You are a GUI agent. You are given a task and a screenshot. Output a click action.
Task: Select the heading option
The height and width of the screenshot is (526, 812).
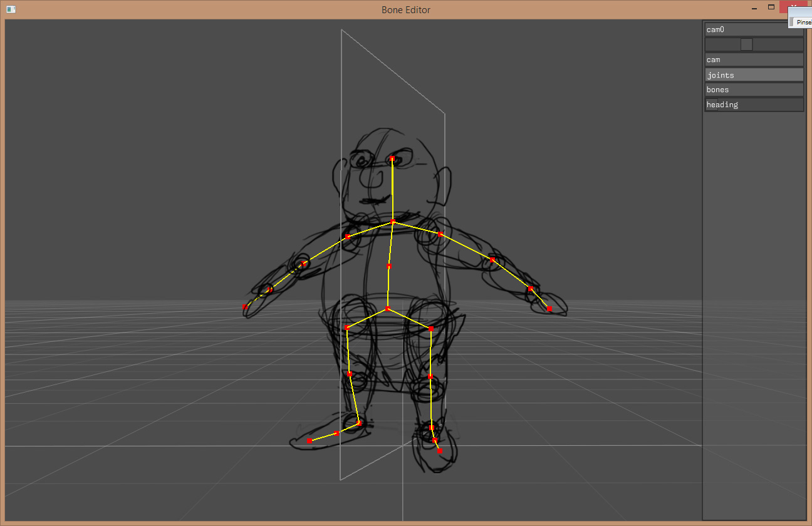[754, 105]
